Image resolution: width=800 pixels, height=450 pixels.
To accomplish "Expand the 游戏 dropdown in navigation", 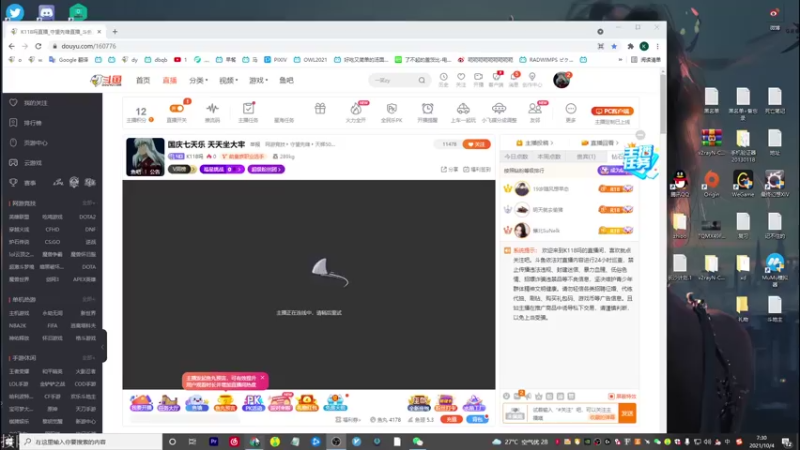I will (258, 80).
